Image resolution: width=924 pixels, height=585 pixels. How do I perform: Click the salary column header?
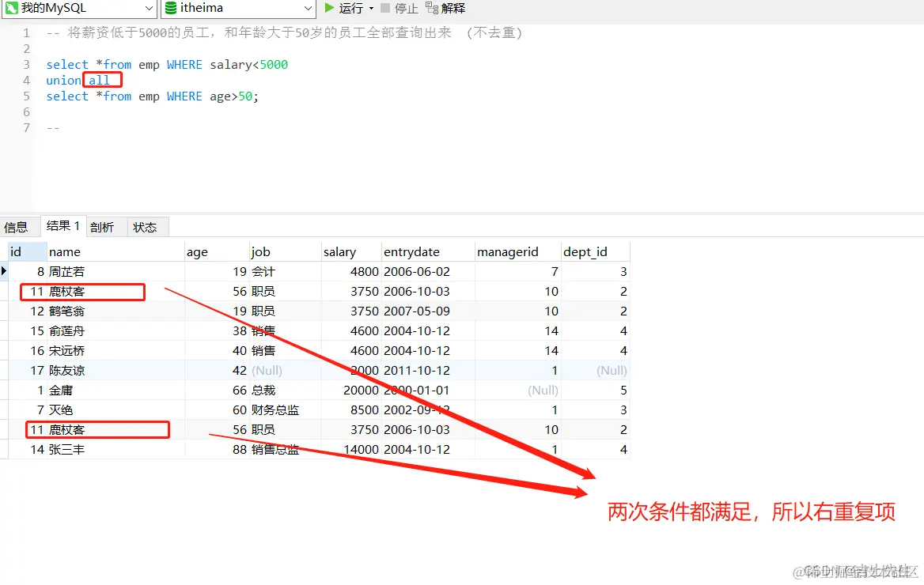[351, 251]
